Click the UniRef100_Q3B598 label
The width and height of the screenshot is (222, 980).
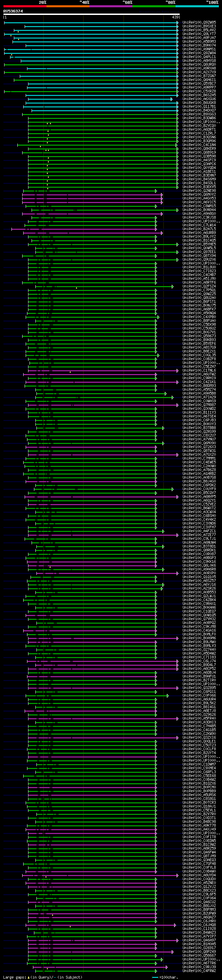(199, 156)
